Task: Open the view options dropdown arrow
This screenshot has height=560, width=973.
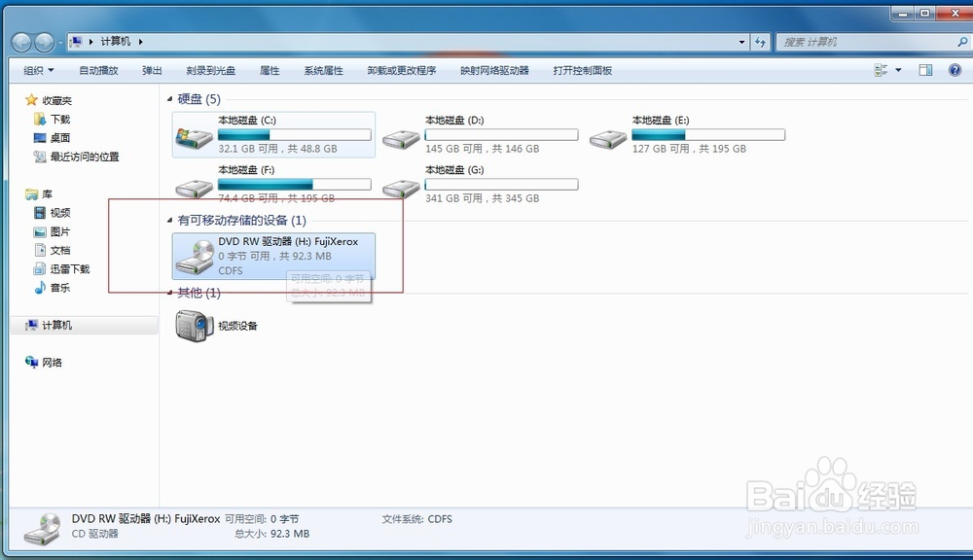Action: click(898, 70)
